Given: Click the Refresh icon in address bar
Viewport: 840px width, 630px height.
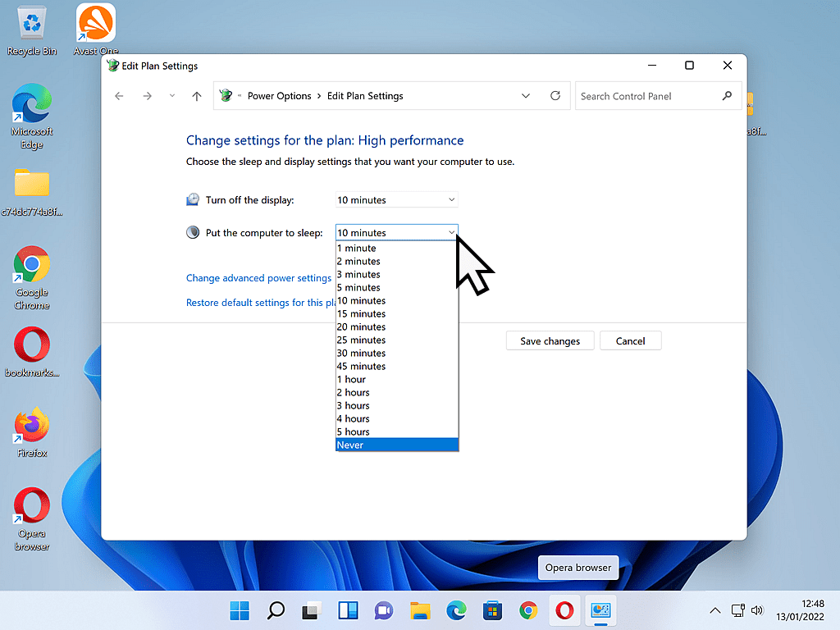Looking at the screenshot, I should coord(555,96).
